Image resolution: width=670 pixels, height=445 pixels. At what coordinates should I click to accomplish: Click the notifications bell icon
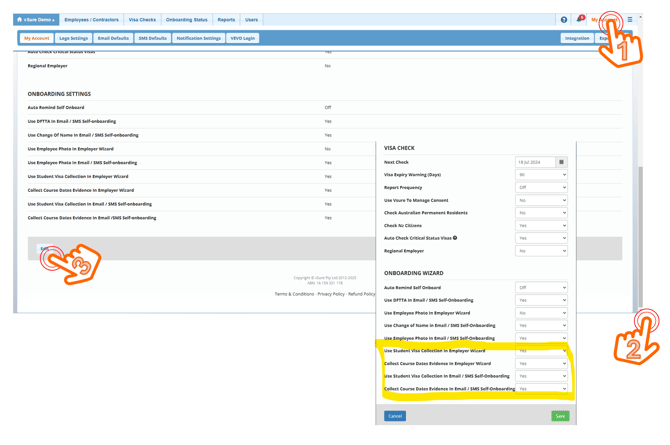[x=580, y=19]
